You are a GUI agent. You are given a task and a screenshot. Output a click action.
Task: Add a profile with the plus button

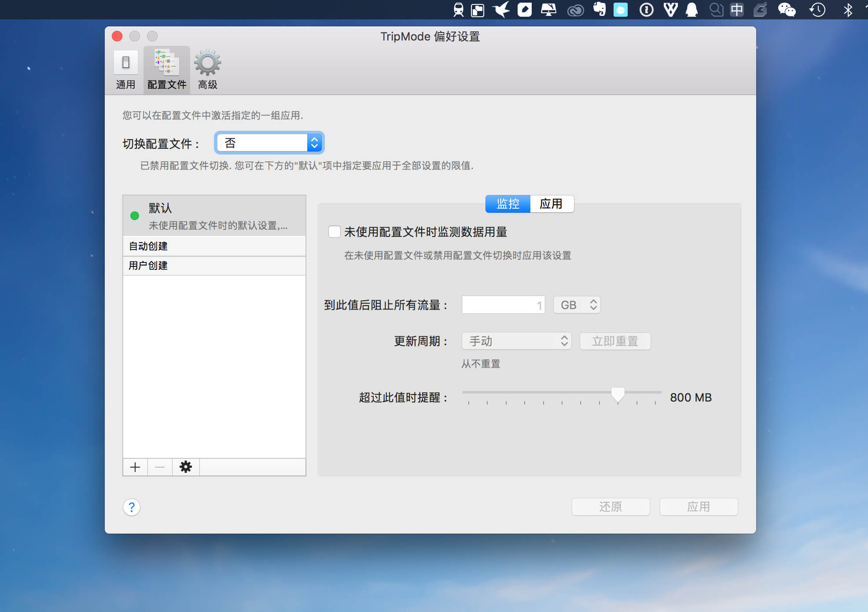(135, 467)
